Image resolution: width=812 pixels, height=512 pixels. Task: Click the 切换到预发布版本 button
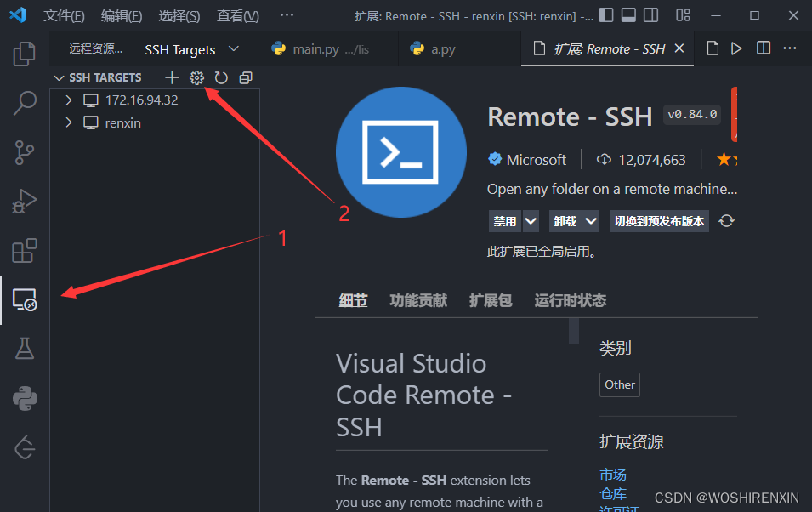point(659,221)
